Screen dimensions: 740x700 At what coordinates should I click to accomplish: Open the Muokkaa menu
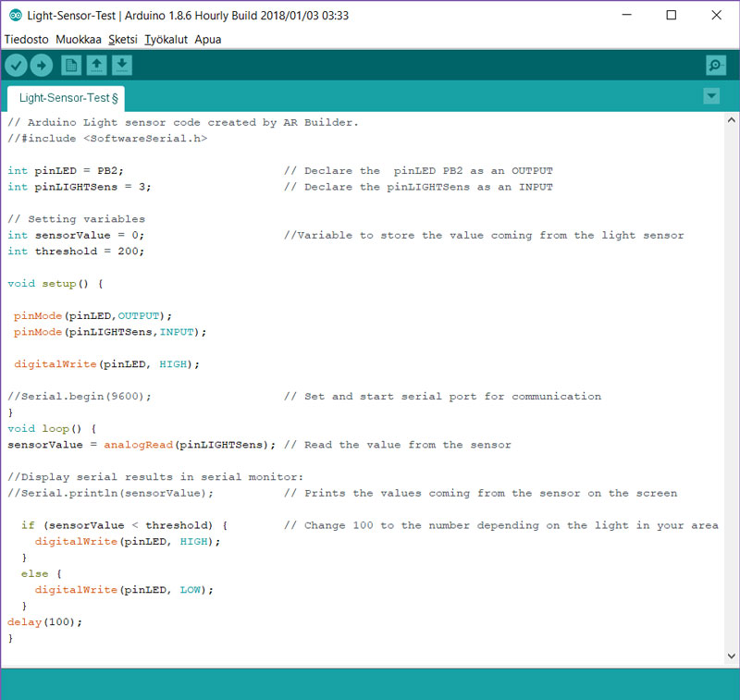[79, 39]
